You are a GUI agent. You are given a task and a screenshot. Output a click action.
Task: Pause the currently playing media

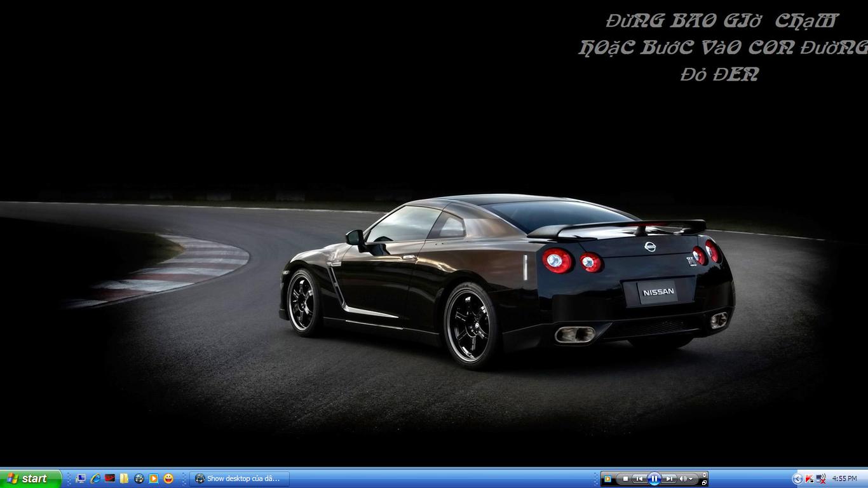click(x=654, y=478)
